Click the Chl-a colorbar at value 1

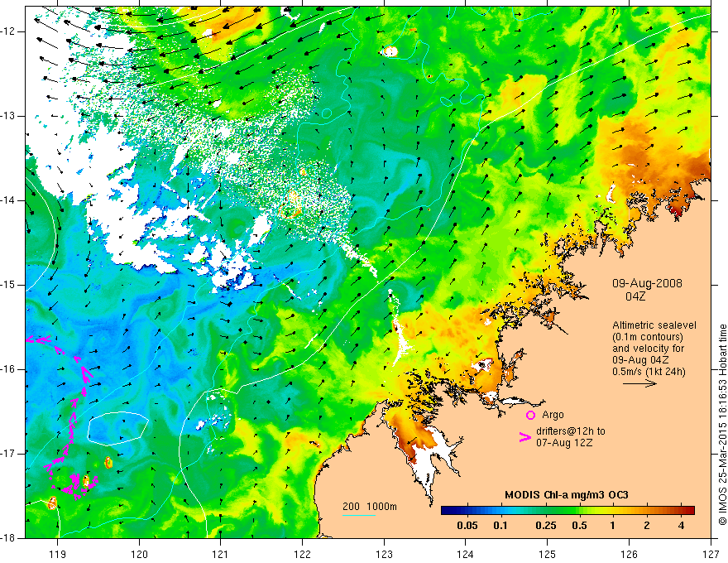tap(613, 511)
